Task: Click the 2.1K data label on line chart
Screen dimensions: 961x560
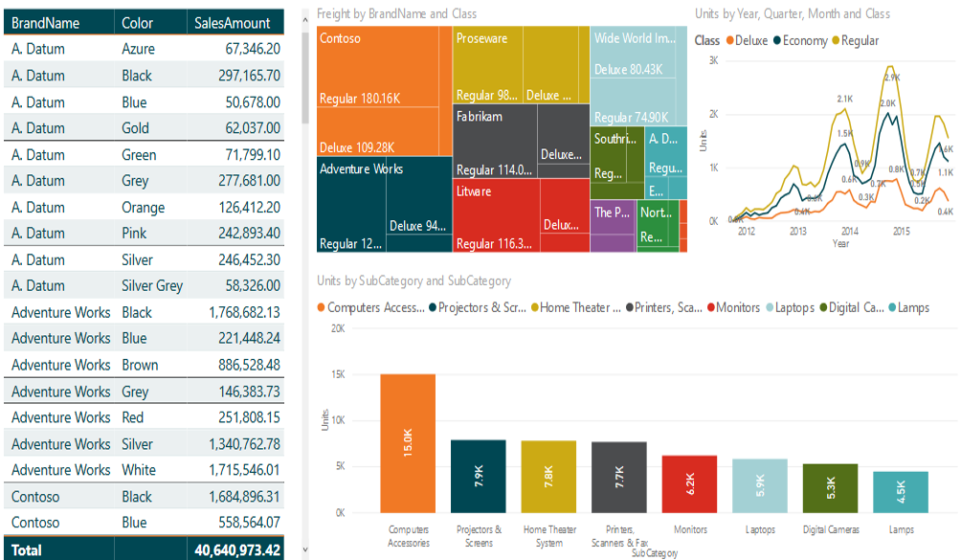Action: click(x=844, y=99)
